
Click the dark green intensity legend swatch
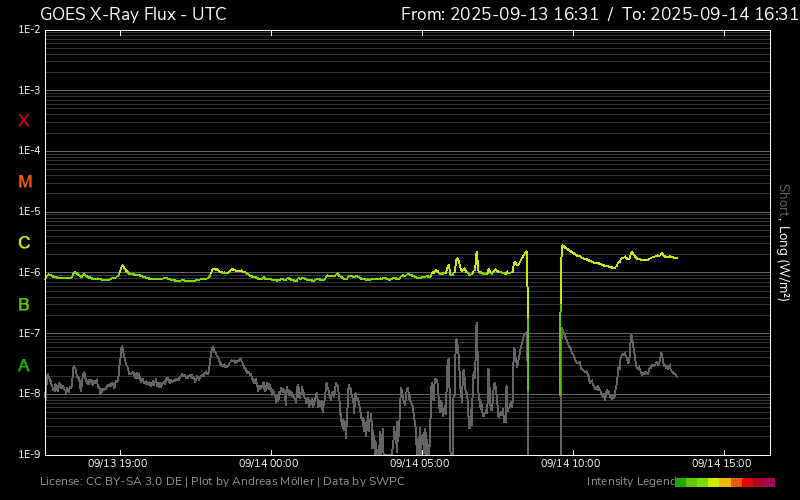(x=681, y=482)
